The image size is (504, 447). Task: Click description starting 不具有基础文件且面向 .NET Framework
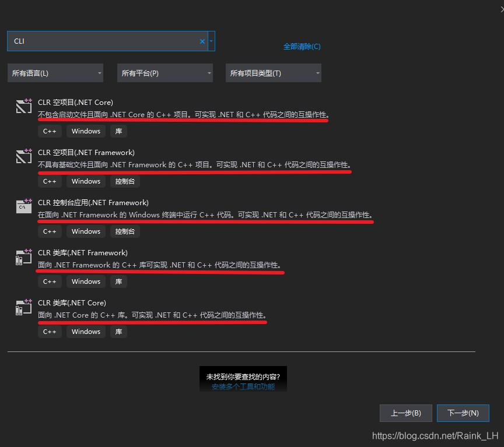(194, 165)
